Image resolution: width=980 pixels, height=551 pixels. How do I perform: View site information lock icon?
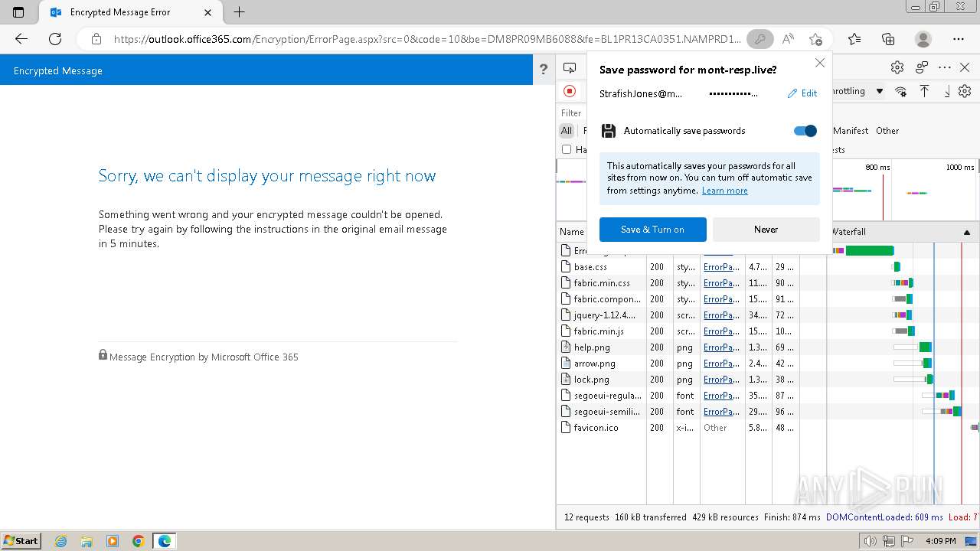point(96,39)
